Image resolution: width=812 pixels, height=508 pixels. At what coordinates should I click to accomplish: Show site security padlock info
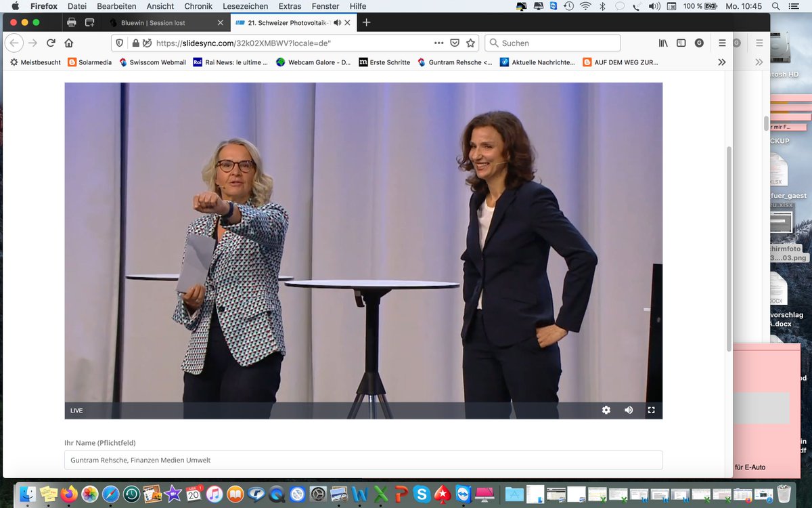[x=135, y=43]
